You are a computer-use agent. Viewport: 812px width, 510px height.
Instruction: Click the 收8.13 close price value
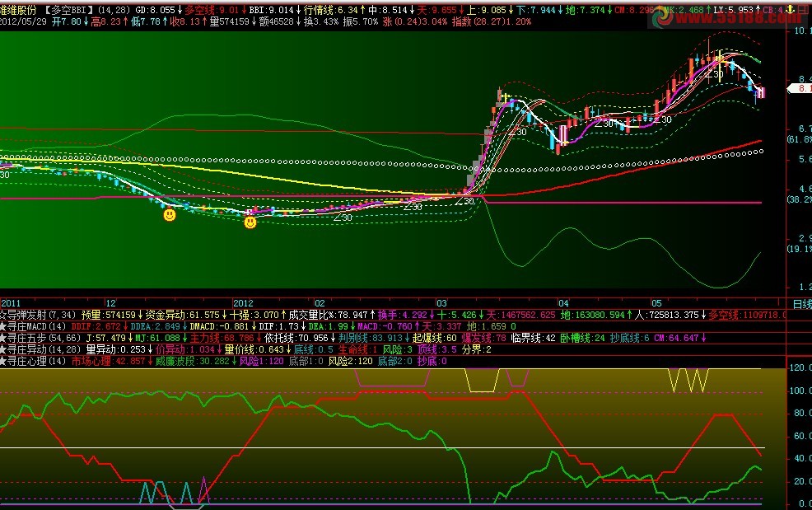pyautogui.click(x=184, y=21)
